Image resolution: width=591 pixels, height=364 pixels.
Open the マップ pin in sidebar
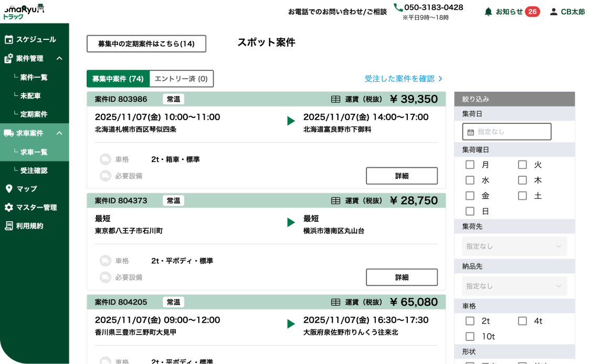[8, 189]
